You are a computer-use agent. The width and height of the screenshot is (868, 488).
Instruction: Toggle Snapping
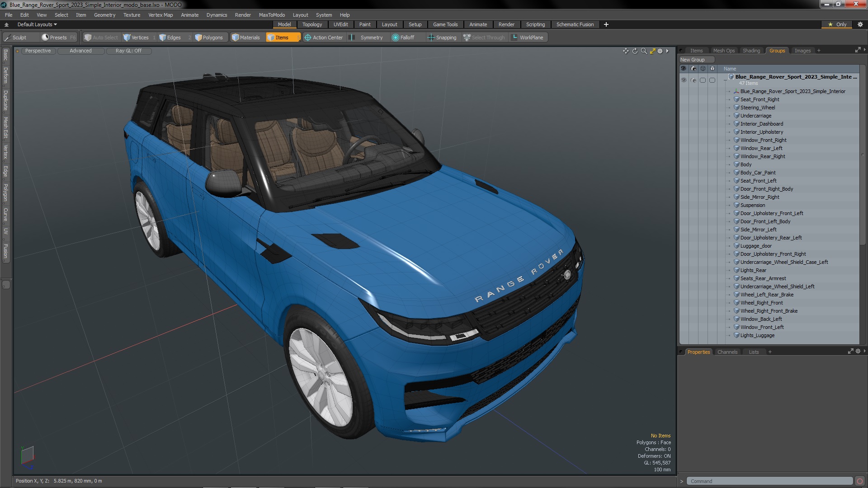[442, 38]
